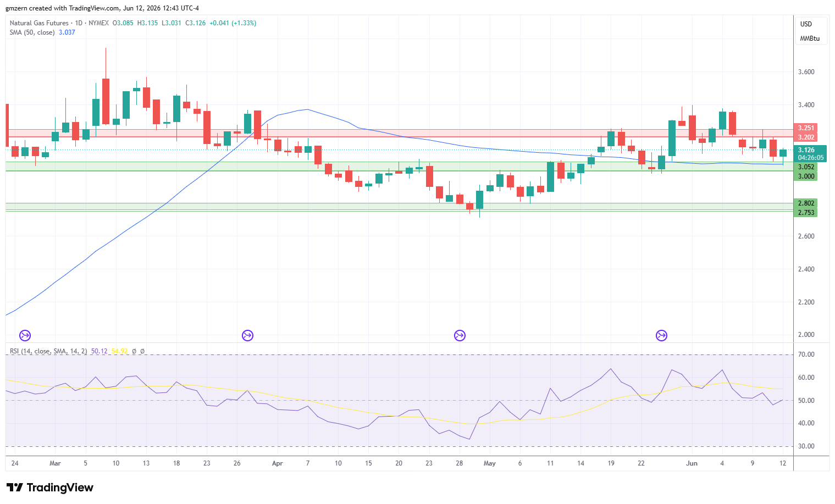Click the Mar date label on time axis
Screen dimensions: 835x504
55,463
